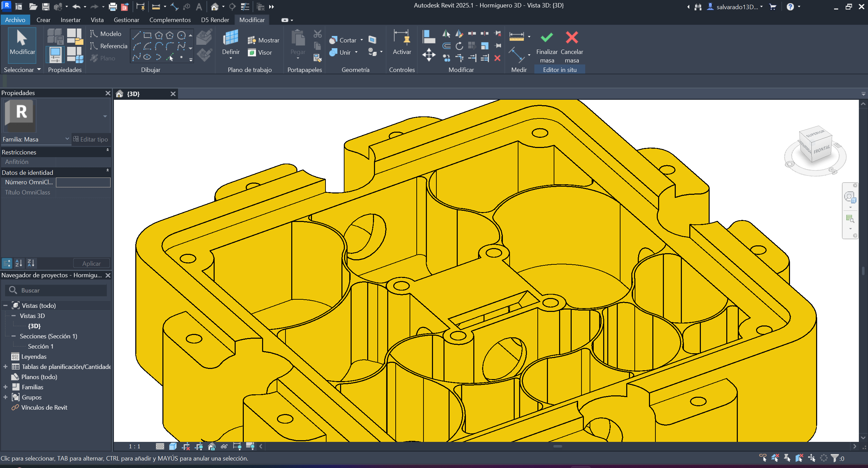Click the Modelo line button
This screenshot has height=468, width=868.
(106, 34)
